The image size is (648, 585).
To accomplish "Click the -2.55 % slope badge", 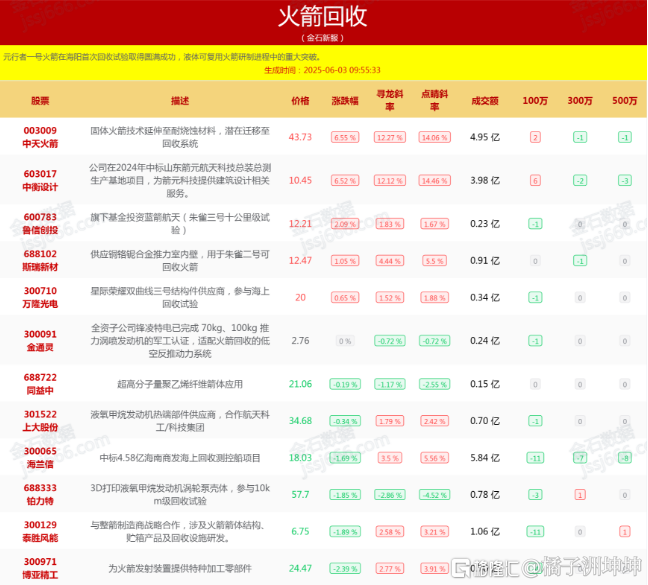I will pos(434,384).
